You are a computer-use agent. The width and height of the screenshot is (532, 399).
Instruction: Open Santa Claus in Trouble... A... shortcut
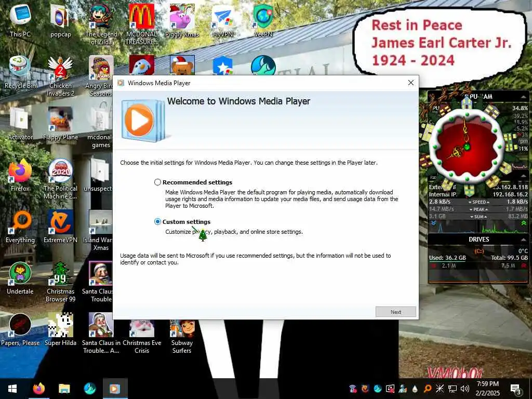(101, 334)
